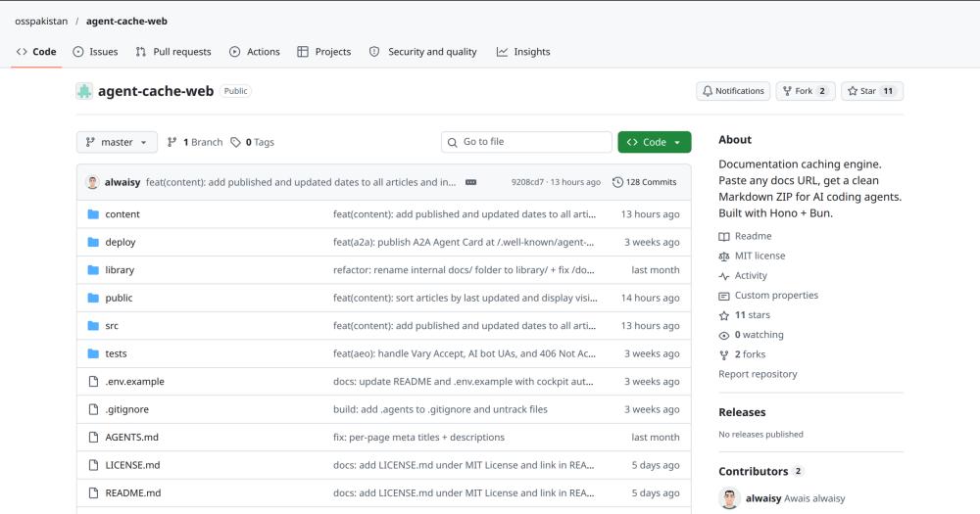The image size is (980, 514).
Task: Open the content folder icon
Action: [93, 214]
